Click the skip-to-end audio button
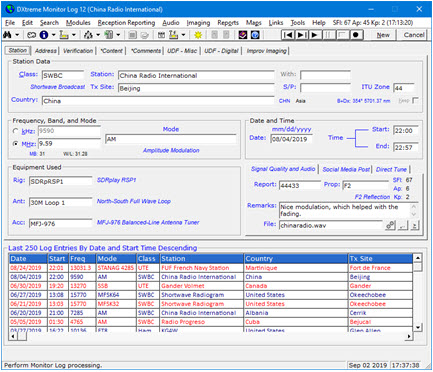This screenshot has width=433, height=372. (302, 35)
